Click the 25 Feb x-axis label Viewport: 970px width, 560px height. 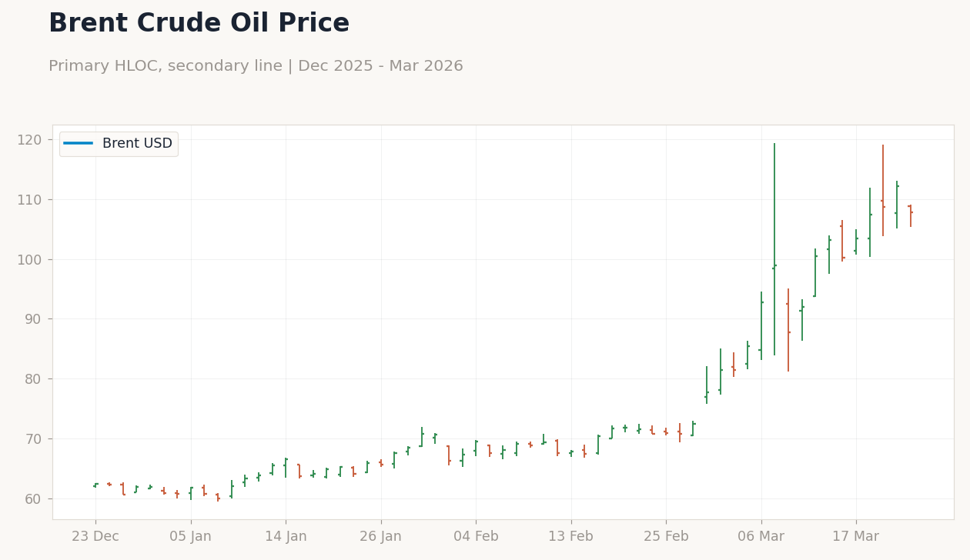(666, 537)
